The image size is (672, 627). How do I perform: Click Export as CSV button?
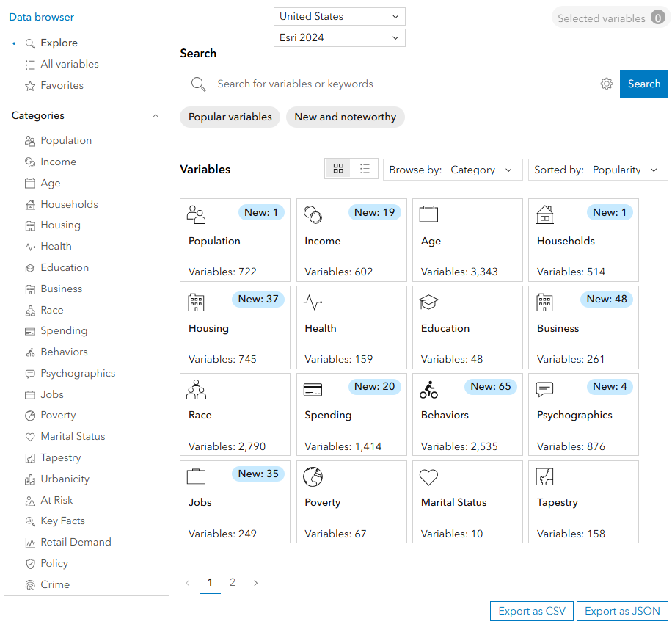pos(531,611)
